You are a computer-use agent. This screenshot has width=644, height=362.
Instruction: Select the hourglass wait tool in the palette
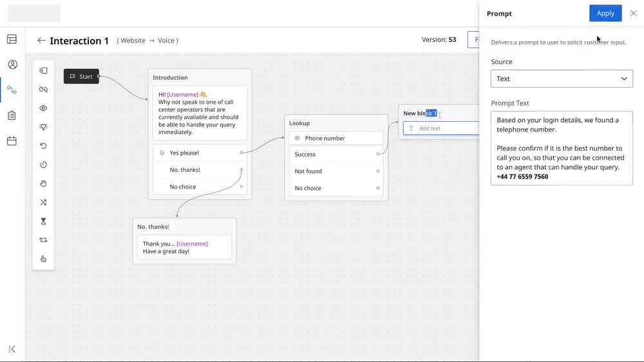(43, 221)
